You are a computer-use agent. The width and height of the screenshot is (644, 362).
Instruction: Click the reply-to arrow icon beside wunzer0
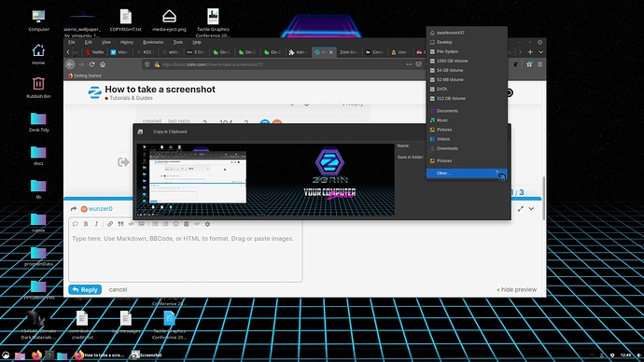pyautogui.click(x=74, y=209)
